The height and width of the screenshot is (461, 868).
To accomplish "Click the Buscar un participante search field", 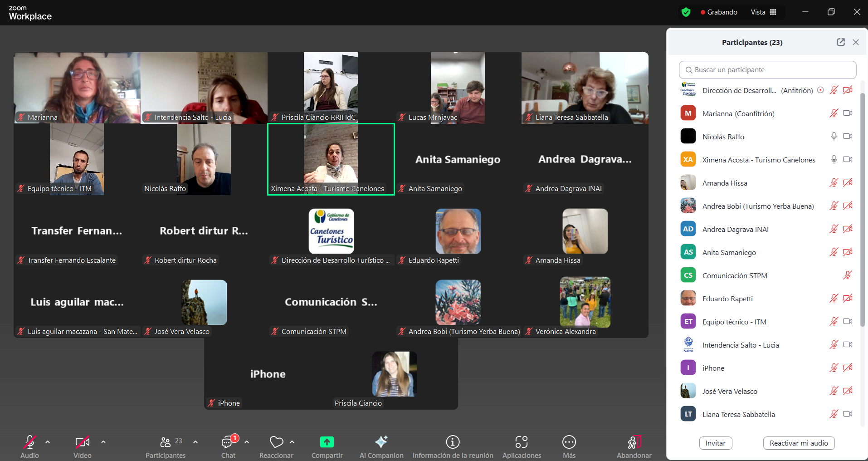I will click(x=767, y=70).
